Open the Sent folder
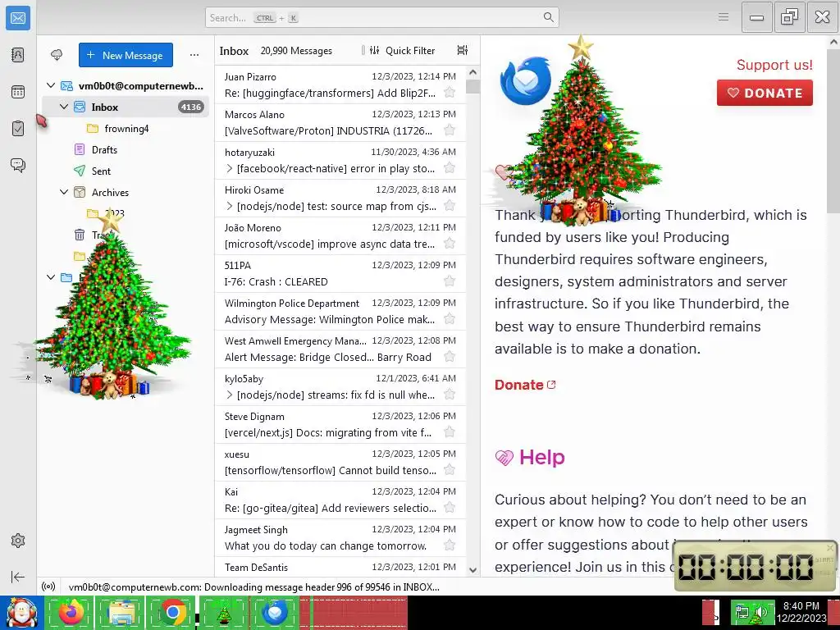Viewport: 840px width, 630px height. (x=126, y=171)
